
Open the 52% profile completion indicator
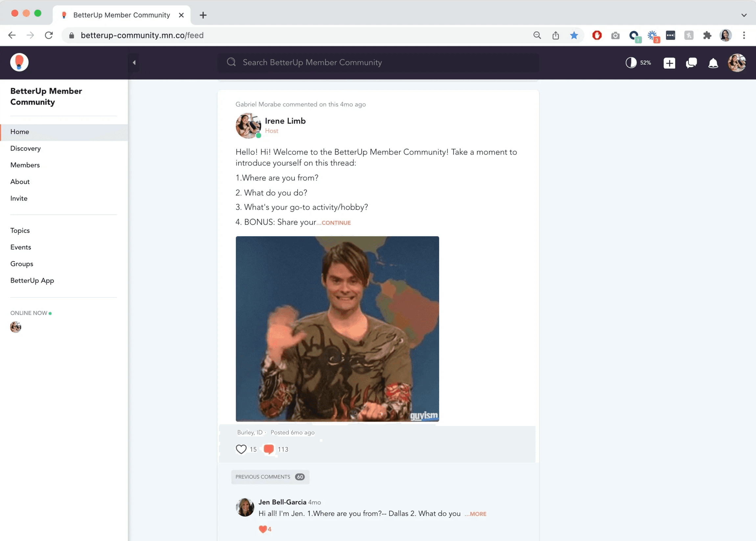pos(638,63)
